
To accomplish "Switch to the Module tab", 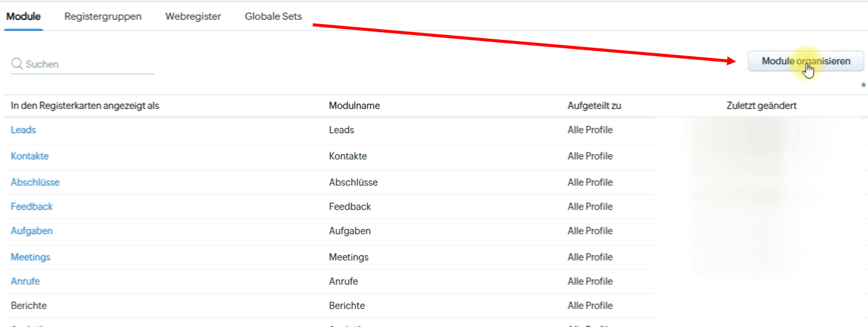I will click(24, 16).
